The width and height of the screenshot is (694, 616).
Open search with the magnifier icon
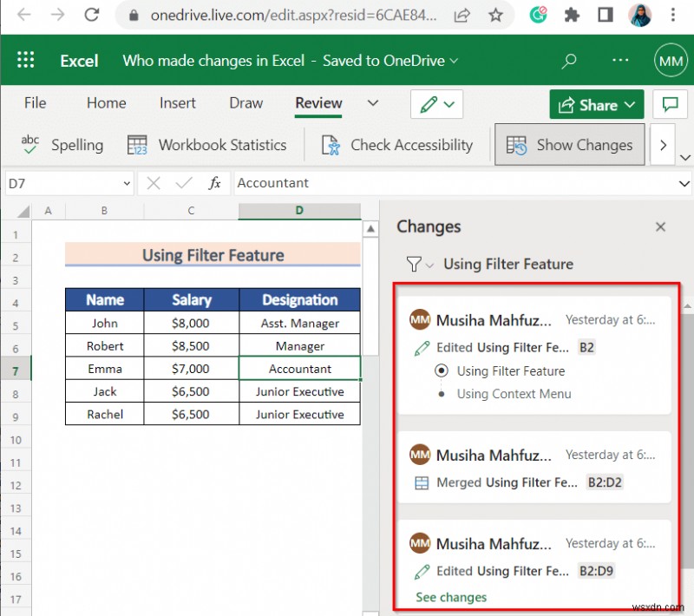569,60
